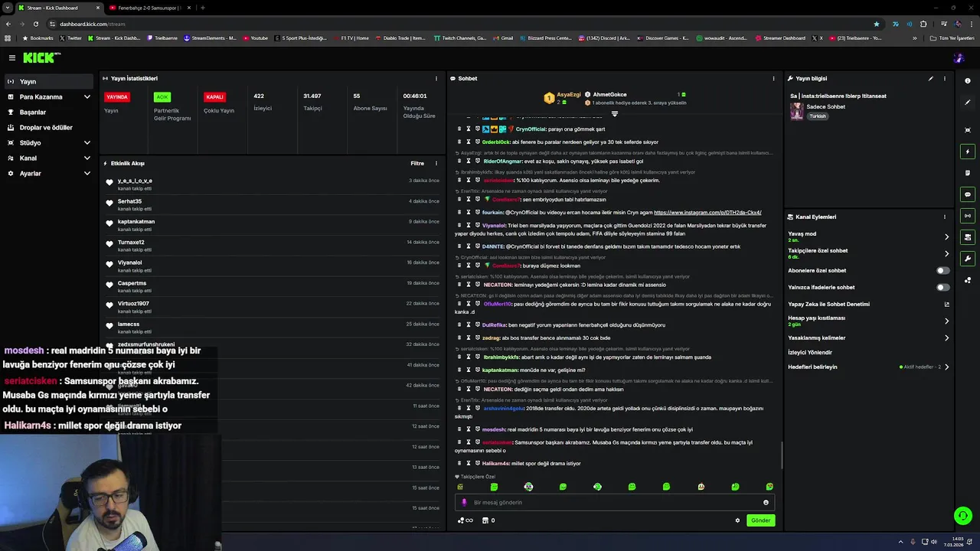Screen dimensions: 980x551
Task: Select Yayın in left sidebar
Action: pos(47,81)
